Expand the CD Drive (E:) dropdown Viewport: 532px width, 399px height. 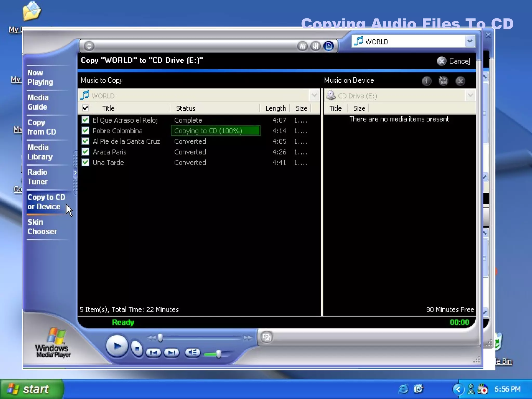pos(470,95)
